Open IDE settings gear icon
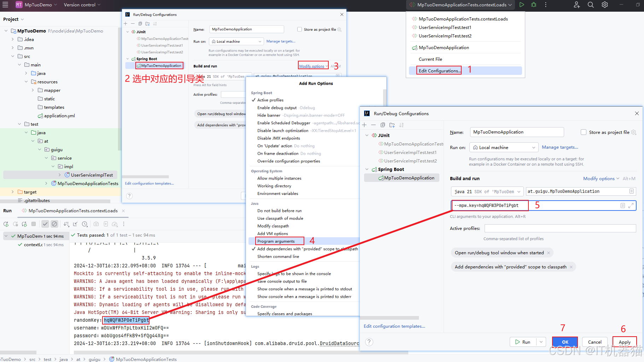644x362 pixels. pos(605,5)
